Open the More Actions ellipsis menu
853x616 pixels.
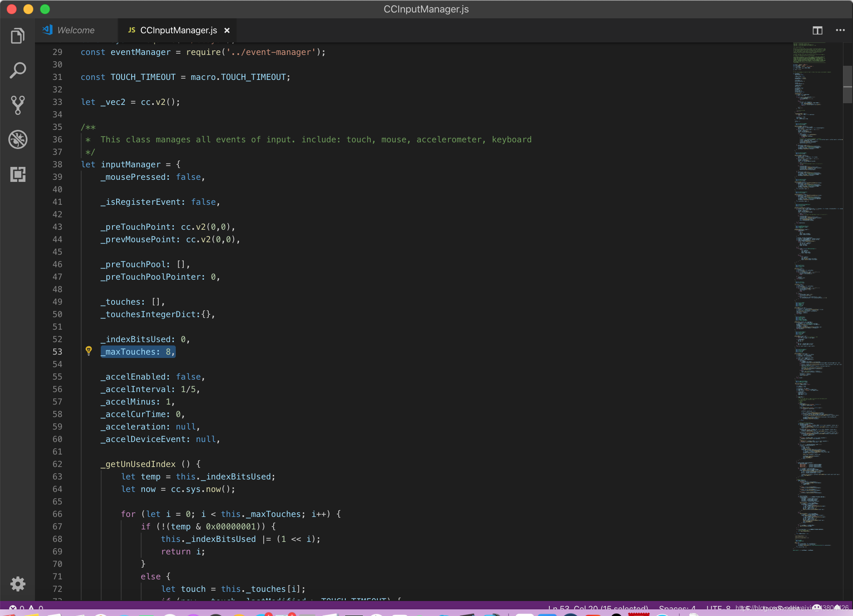pyautogui.click(x=840, y=30)
